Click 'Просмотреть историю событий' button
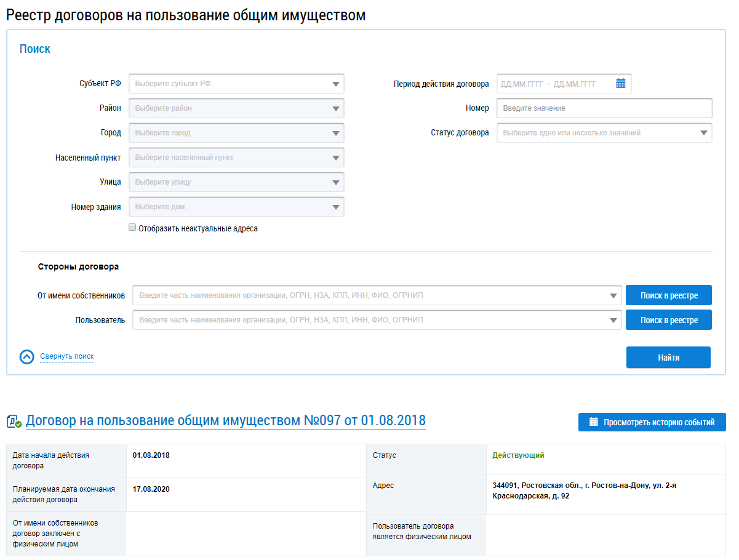Image resolution: width=739 pixels, height=560 pixels. 652,422
